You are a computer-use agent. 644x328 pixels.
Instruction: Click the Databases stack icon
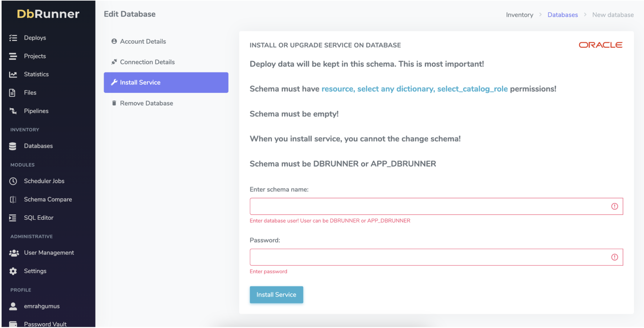tap(13, 146)
